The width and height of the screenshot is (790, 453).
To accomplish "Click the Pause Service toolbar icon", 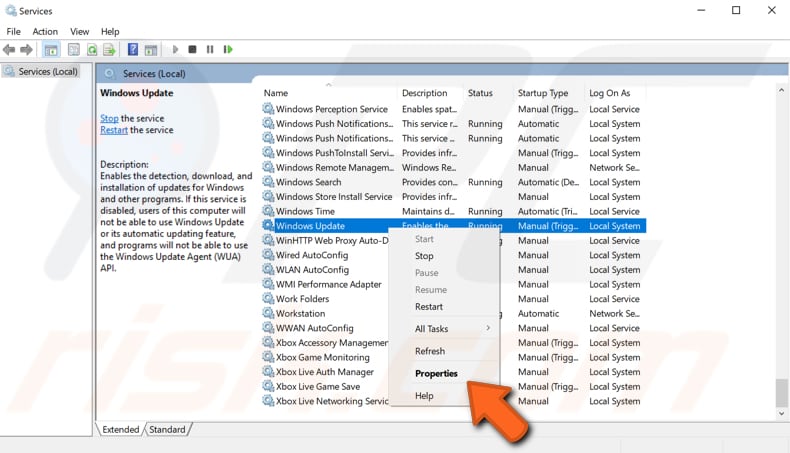I will point(210,49).
